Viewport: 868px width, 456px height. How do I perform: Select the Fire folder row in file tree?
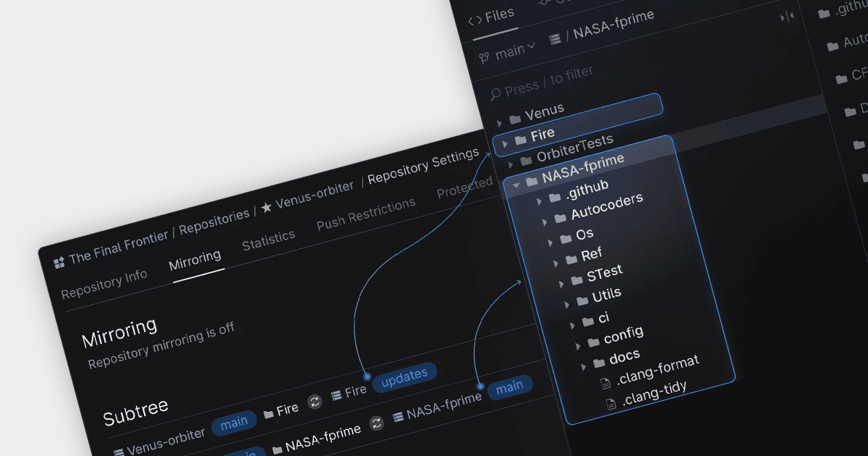(579, 125)
